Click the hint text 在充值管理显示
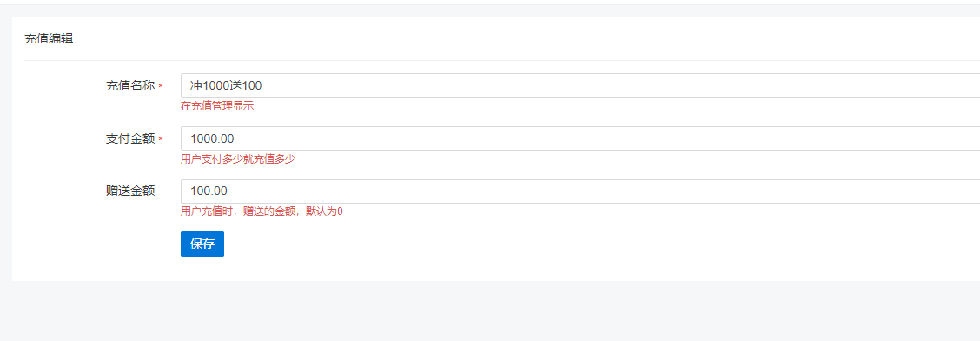This screenshot has height=341, width=980. pyautogui.click(x=217, y=106)
